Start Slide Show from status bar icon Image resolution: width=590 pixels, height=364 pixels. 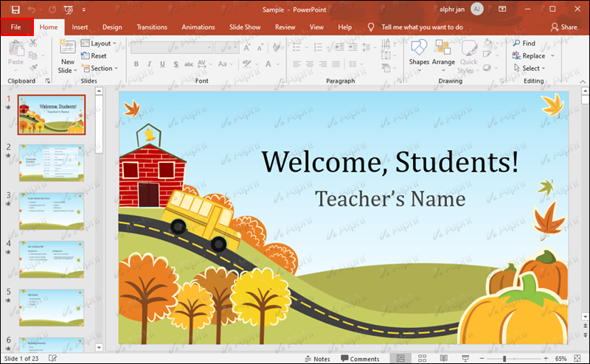[465, 358]
